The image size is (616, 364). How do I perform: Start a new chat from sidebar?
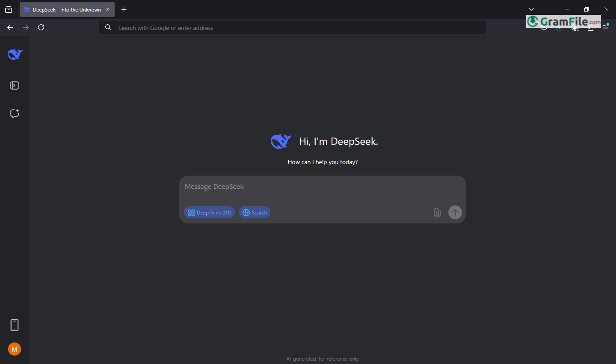click(x=15, y=113)
